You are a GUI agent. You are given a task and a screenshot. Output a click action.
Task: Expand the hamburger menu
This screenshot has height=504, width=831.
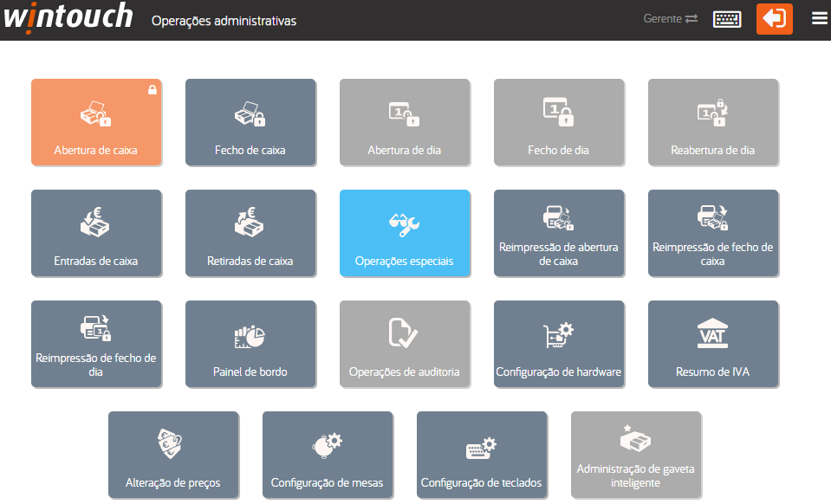click(x=819, y=19)
